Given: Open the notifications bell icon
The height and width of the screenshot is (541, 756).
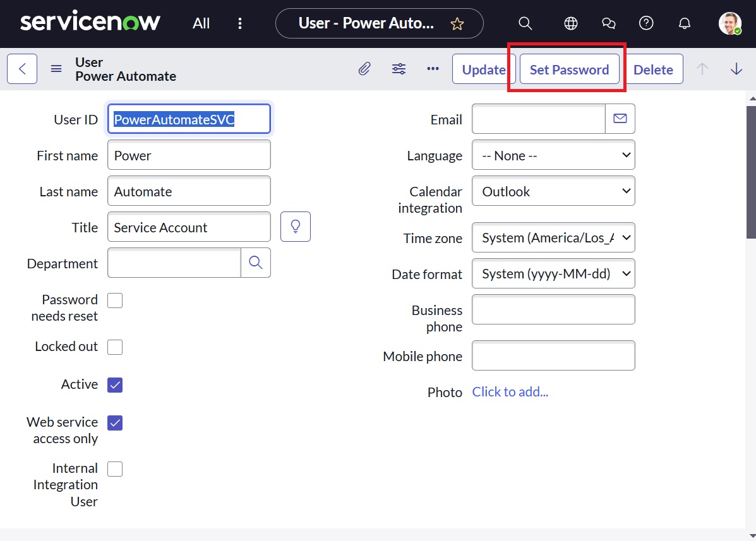Looking at the screenshot, I should (x=684, y=23).
